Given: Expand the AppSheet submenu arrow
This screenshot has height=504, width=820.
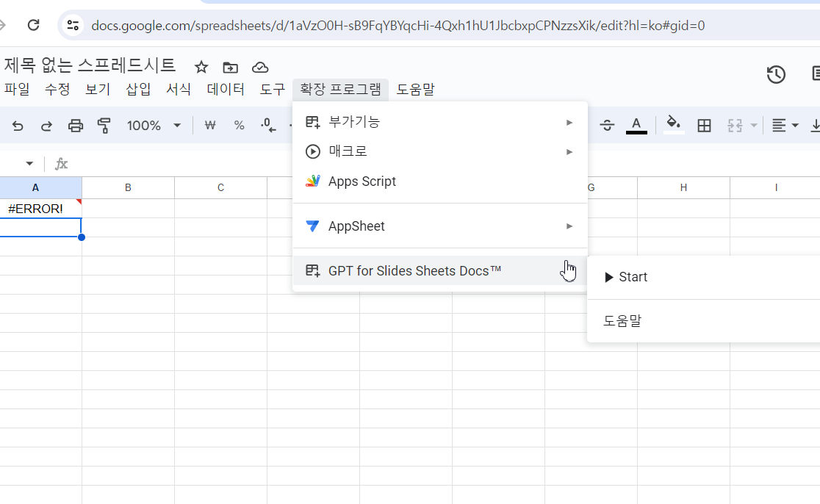Looking at the screenshot, I should [569, 226].
